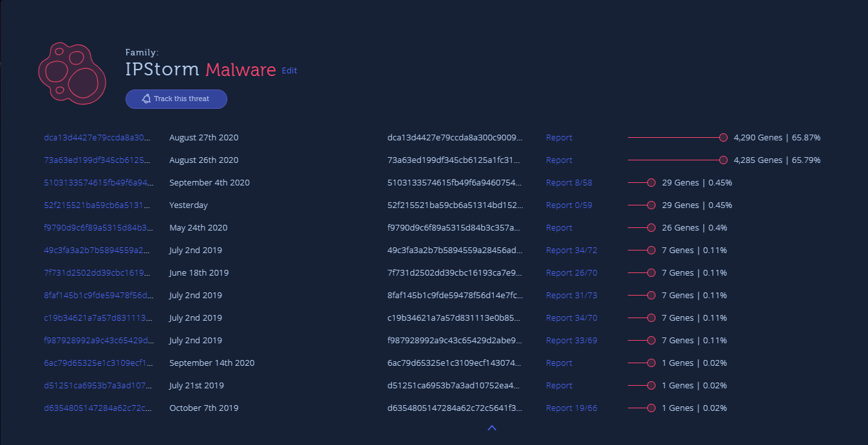Screen dimensions: 868x445
Task: Open Report 19/66 for the d6354805 sample
Action: click(x=571, y=408)
